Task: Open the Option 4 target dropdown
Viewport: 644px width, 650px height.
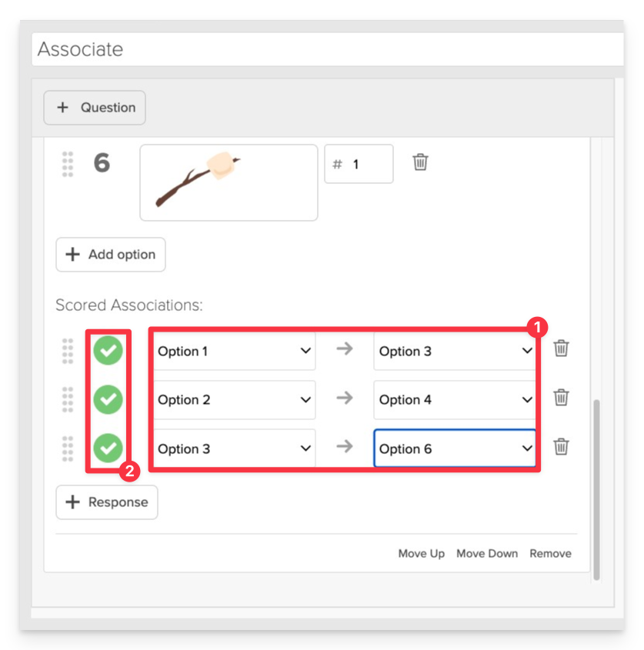Action: point(455,400)
